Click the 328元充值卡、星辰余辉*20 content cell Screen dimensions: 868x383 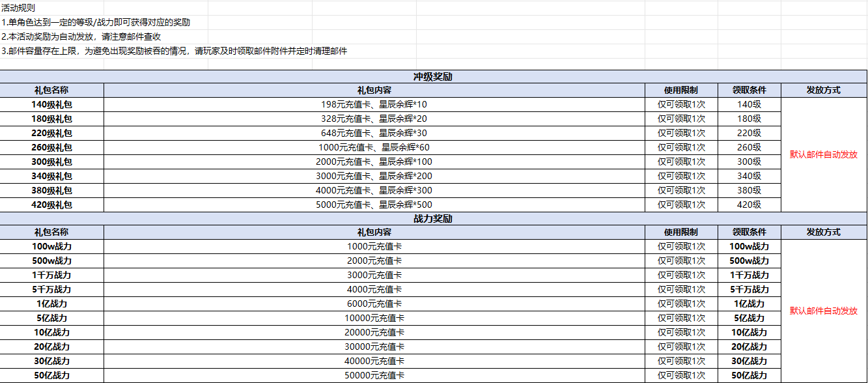point(374,119)
